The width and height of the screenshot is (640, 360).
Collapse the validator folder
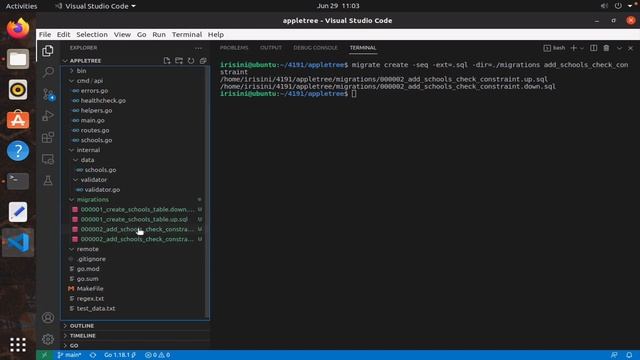(x=93, y=180)
